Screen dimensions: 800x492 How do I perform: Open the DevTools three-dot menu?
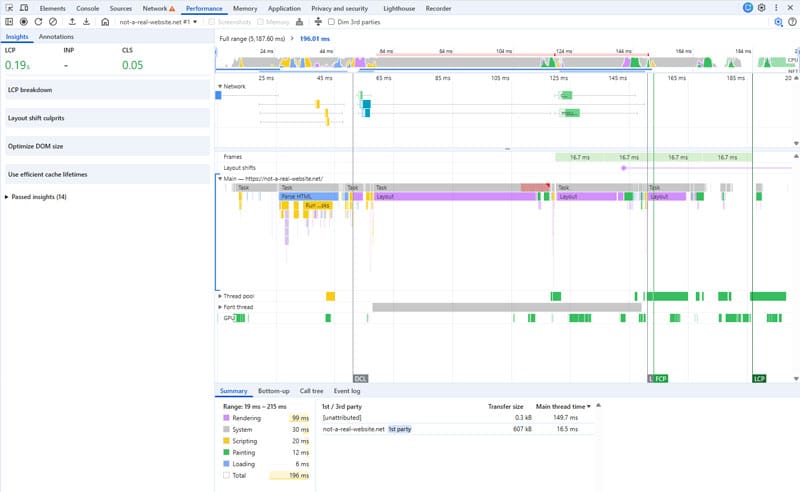tap(776, 8)
